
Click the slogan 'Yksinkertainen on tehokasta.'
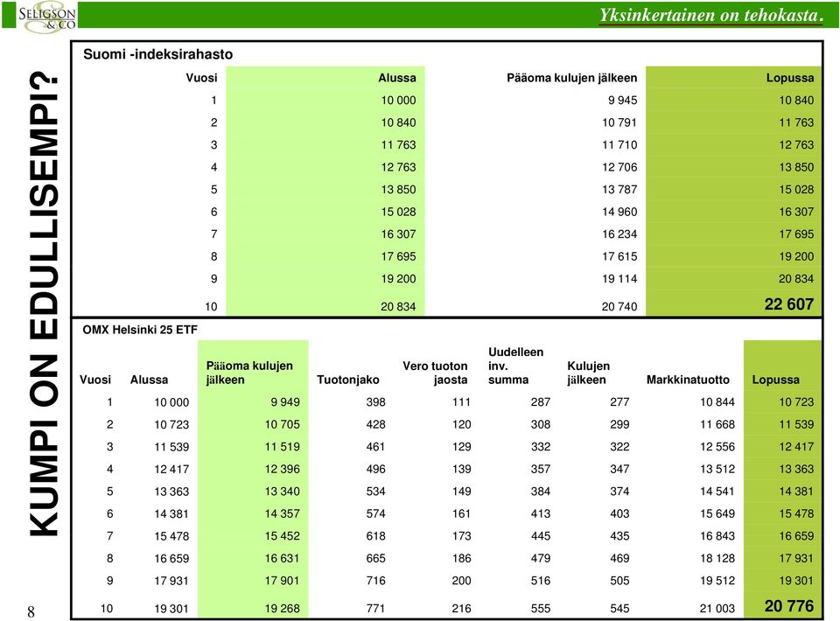click(710, 16)
